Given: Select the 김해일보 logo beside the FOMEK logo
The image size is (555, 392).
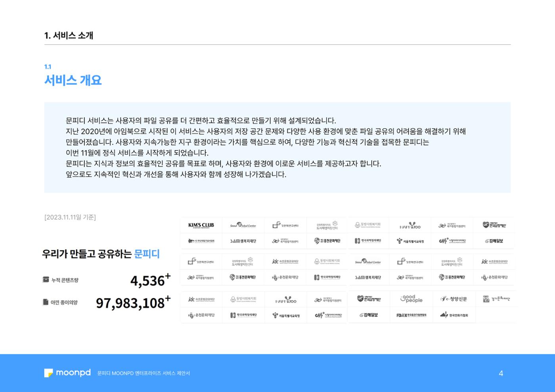Looking at the screenshot, I should click(x=369, y=315).
